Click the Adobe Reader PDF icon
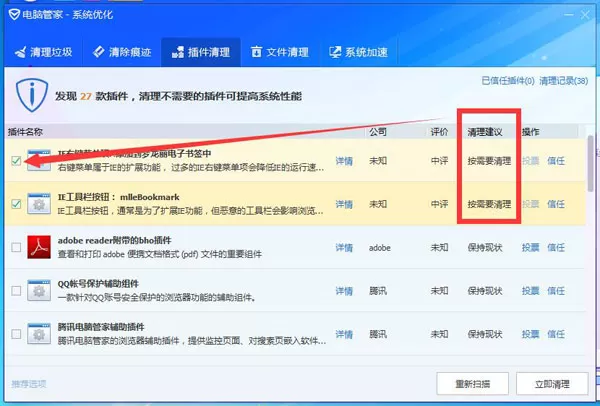Viewport: 600px width, 406px height. (39, 247)
